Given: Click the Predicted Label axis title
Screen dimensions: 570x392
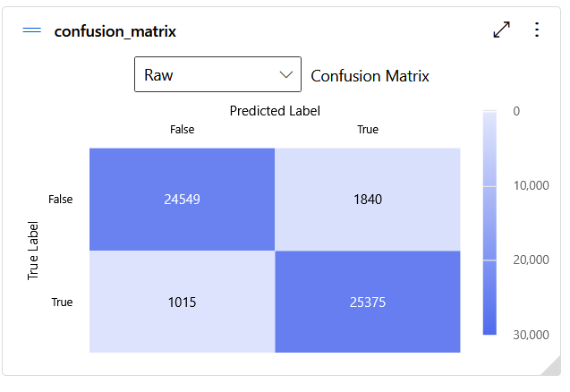Looking at the screenshot, I should (275, 111).
